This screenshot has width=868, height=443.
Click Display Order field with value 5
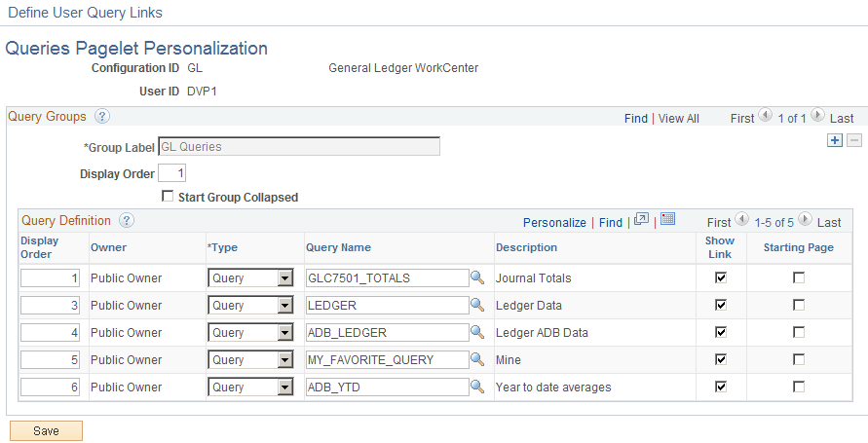click(51, 359)
